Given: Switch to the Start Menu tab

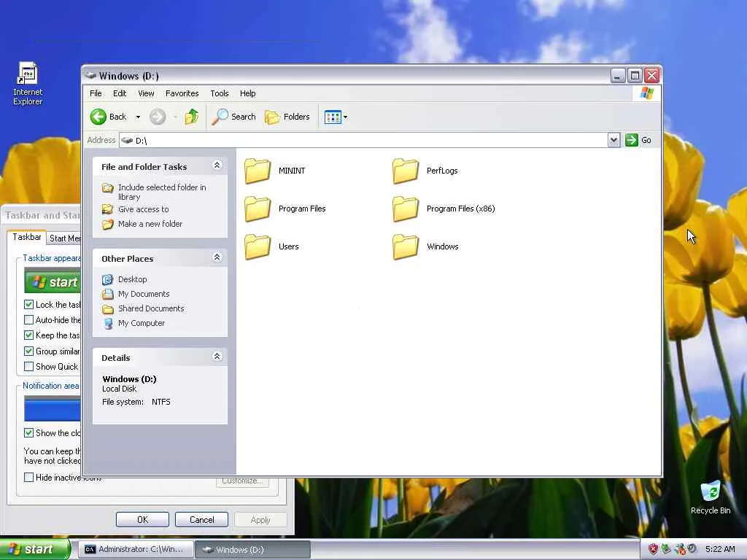Looking at the screenshot, I should coord(64,238).
